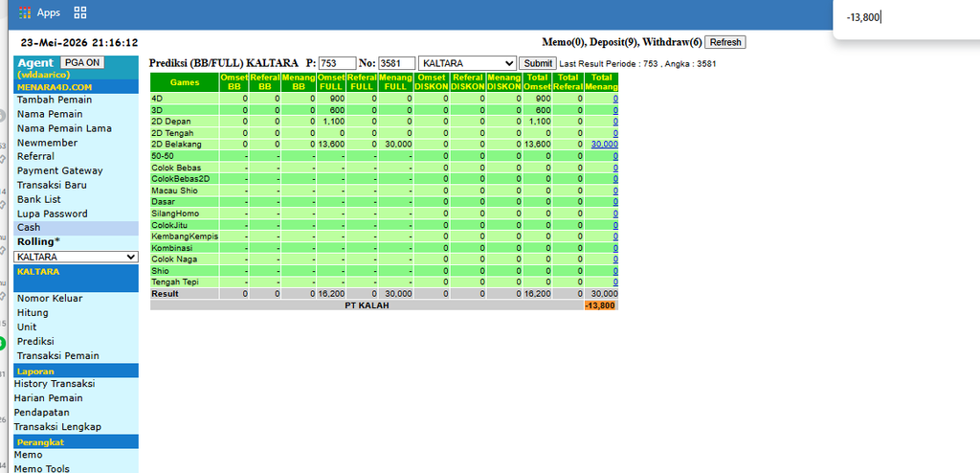Select the Cash menu item
The width and height of the screenshot is (980, 473).
pyautogui.click(x=29, y=228)
